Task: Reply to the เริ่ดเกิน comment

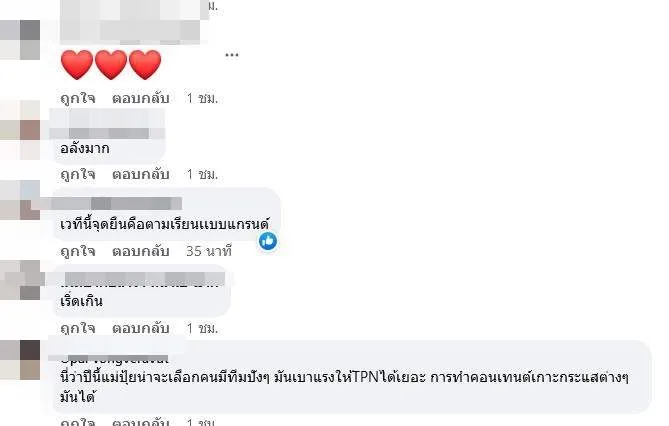Action: (141, 328)
